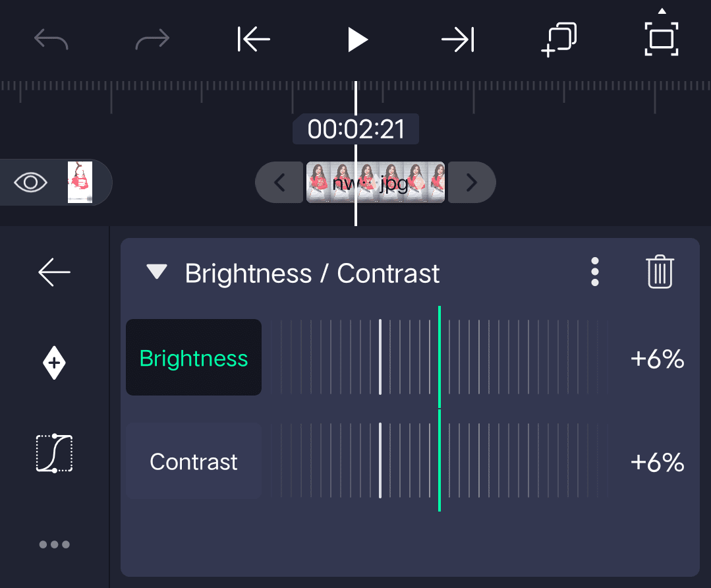Collapse the Brightness / Contrast panel
Screen dimensions: 711x588
[157, 272]
